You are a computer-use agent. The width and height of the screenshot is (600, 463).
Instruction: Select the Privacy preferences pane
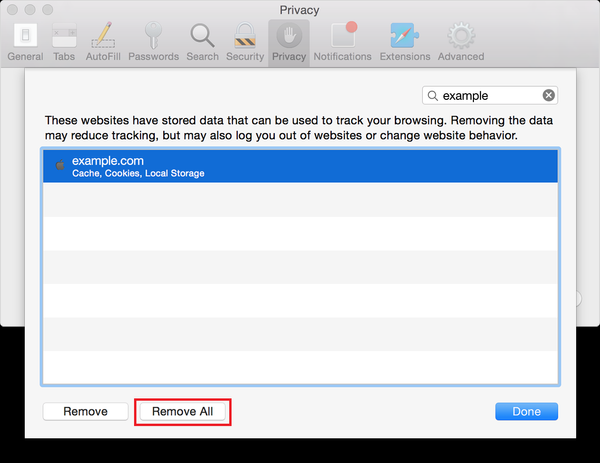[x=289, y=41]
